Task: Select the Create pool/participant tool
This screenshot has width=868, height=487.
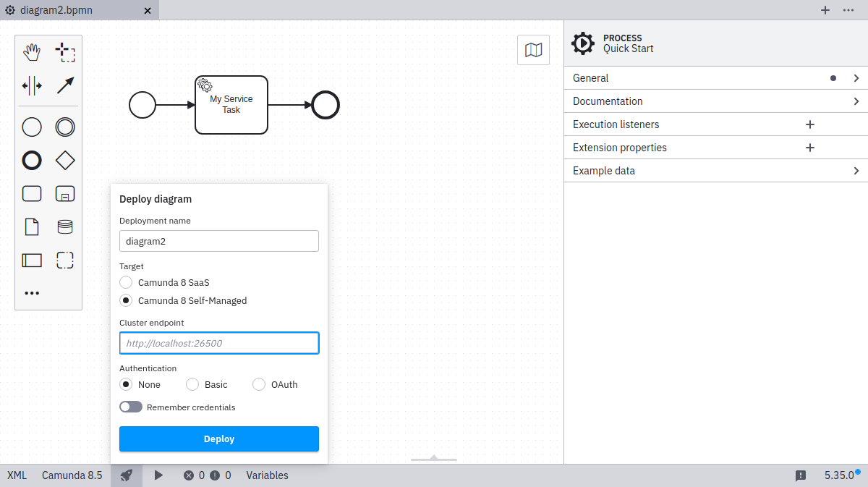Action: [32, 260]
